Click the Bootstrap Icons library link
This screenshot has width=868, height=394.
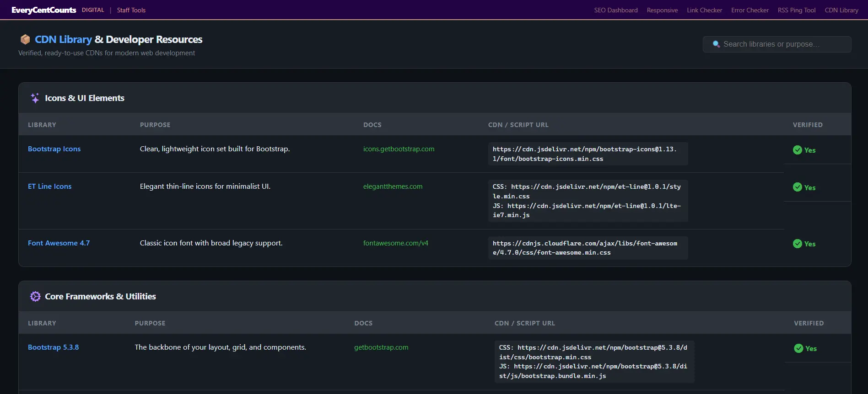pos(54,149)
